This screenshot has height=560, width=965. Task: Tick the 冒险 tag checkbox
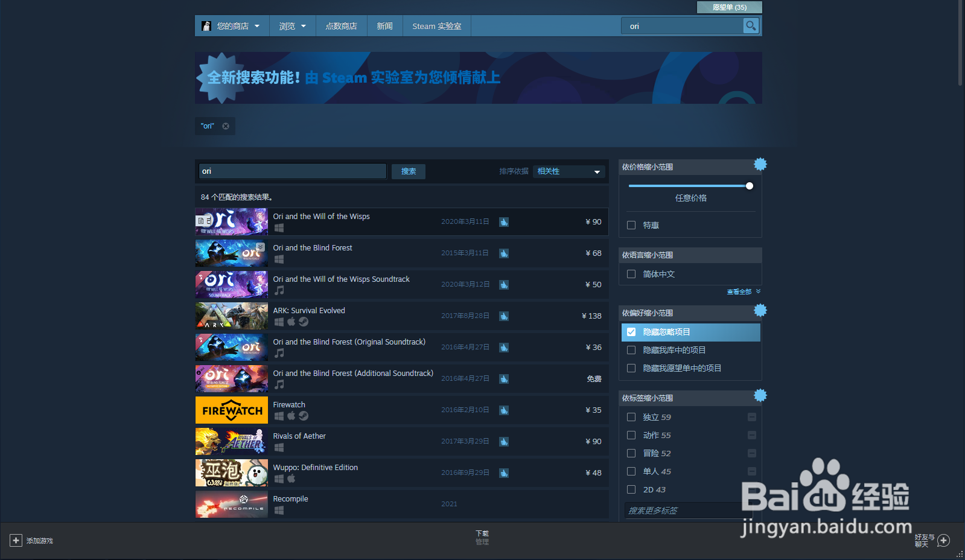coord(631,453)
